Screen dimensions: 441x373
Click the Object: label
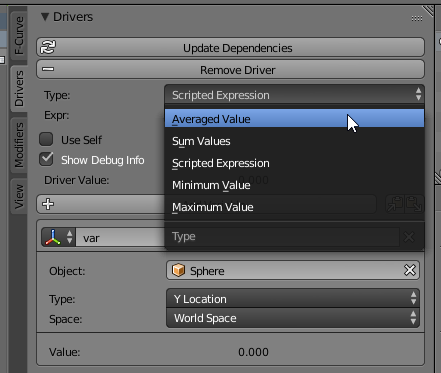click(x=67, y=271)
